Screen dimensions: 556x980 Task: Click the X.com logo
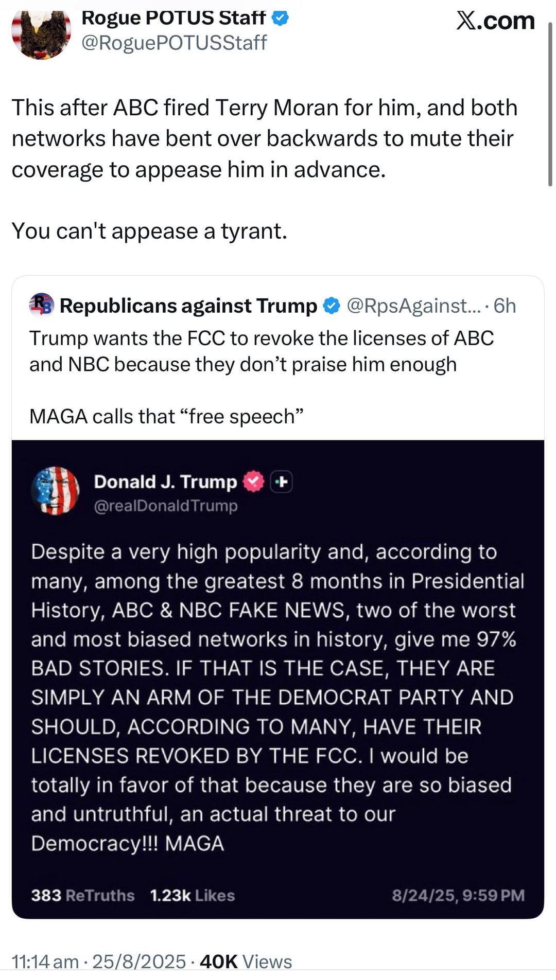(495, 21)
